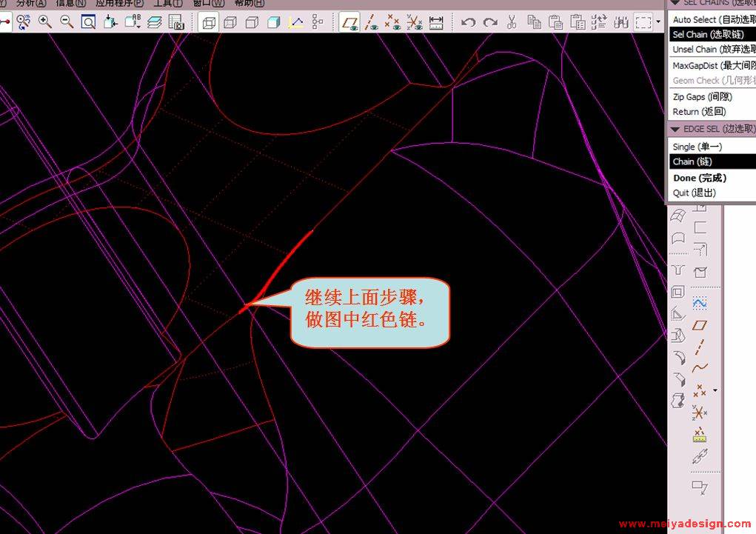This screenshot has width=756, height=534.
Task: Click the sketch tool icon
Action: 700,303
